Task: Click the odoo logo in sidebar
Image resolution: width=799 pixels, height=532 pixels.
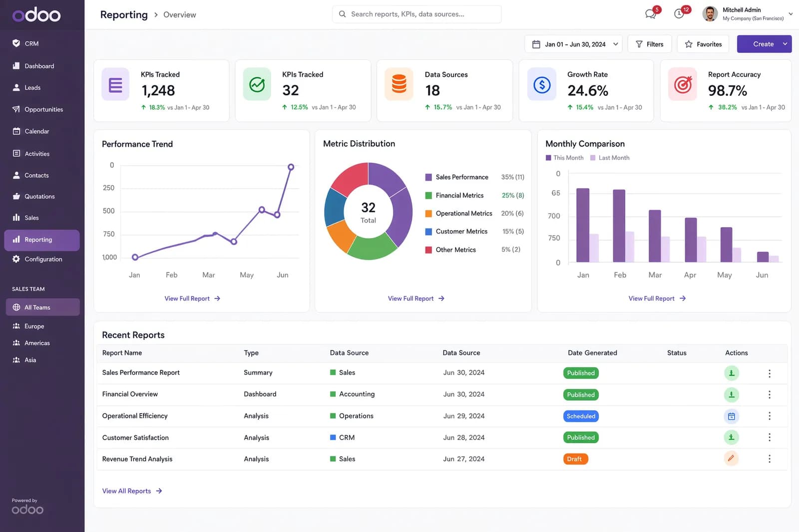Action: click(x=36, y=15)
